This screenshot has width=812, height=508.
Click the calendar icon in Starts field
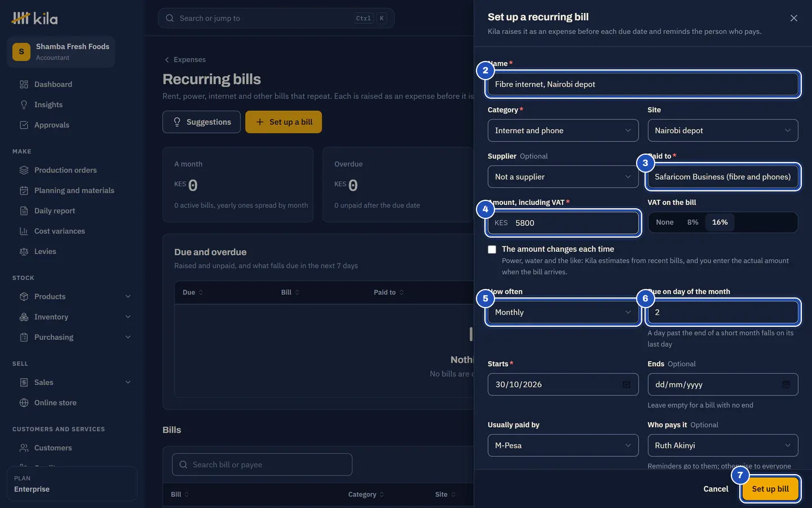[x=626, y=384]
